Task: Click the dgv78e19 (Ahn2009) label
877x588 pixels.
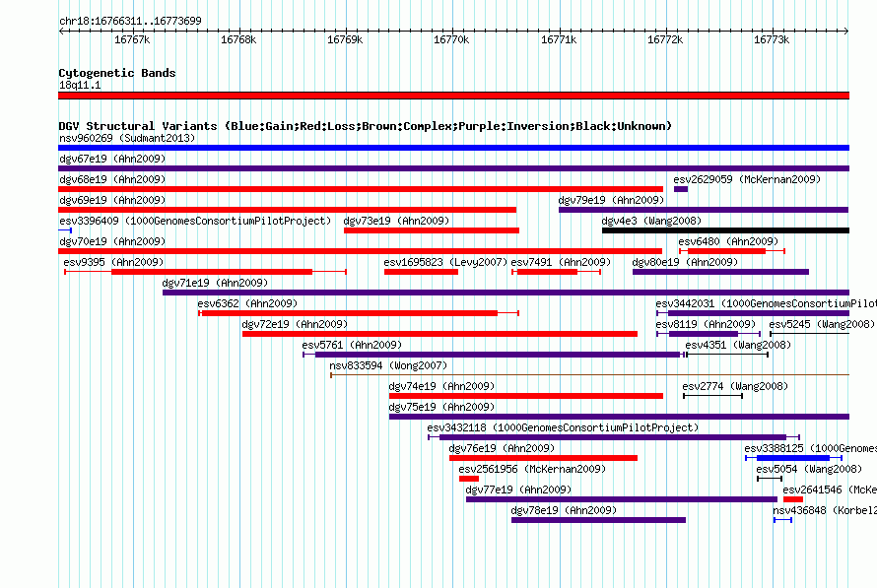Action: tap(564, 510)
